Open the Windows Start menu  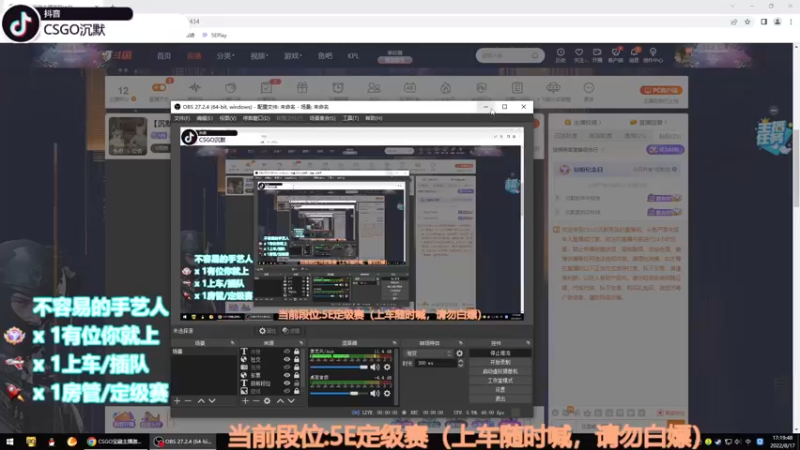[9, 442]
